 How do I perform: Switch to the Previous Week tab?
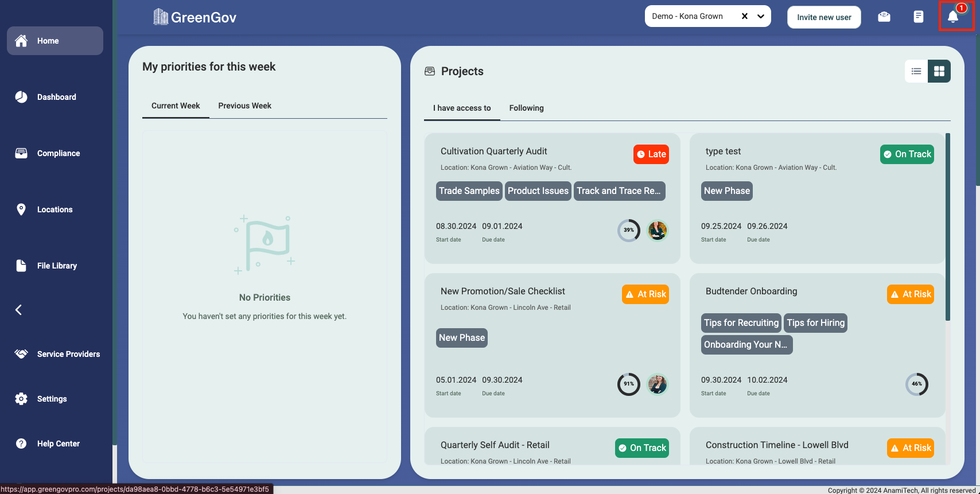245,106
